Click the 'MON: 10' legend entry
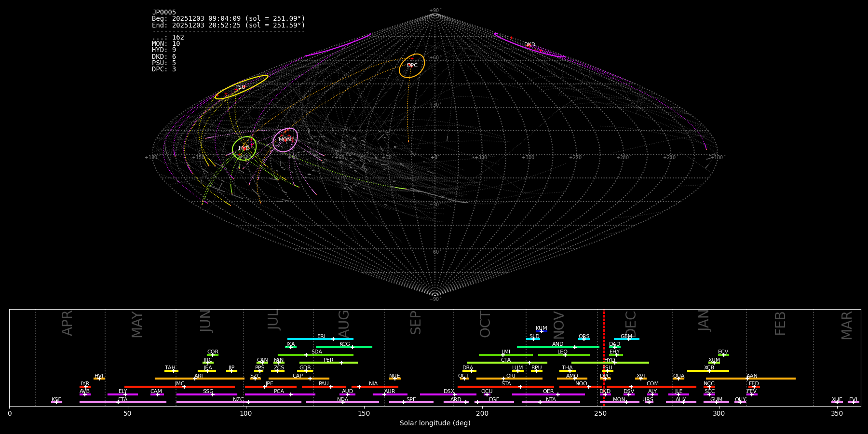 pos(166,44)
